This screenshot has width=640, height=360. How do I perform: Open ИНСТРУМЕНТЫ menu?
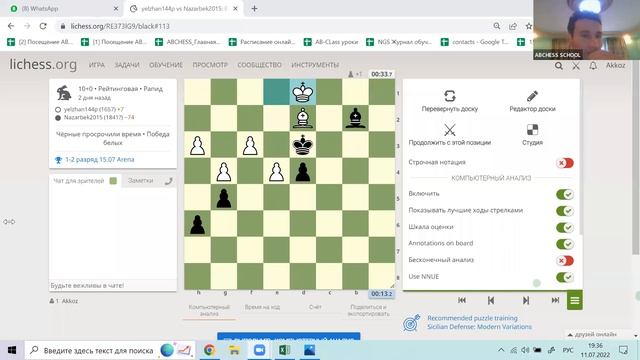pos(315,65)
